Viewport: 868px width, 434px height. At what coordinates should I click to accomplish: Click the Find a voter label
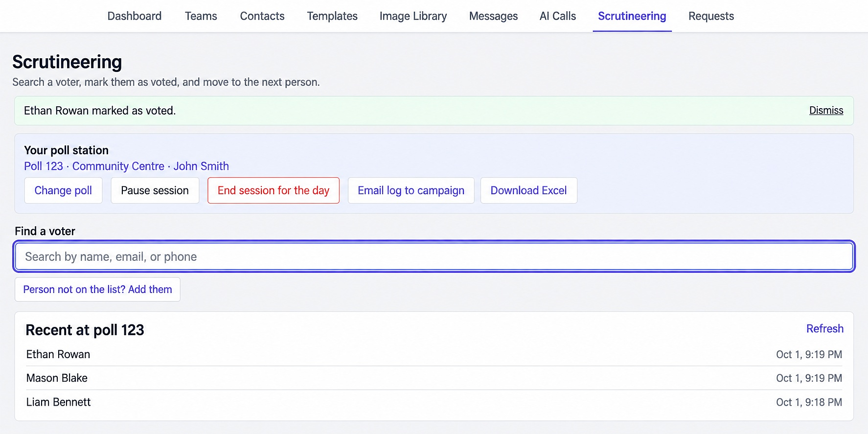click(45, 231)
